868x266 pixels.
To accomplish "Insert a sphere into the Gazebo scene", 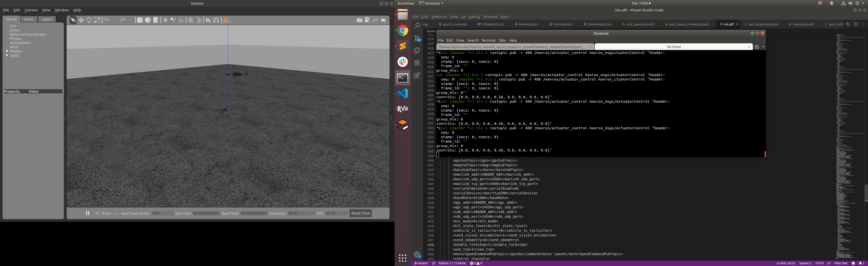I will coord(148,20).
